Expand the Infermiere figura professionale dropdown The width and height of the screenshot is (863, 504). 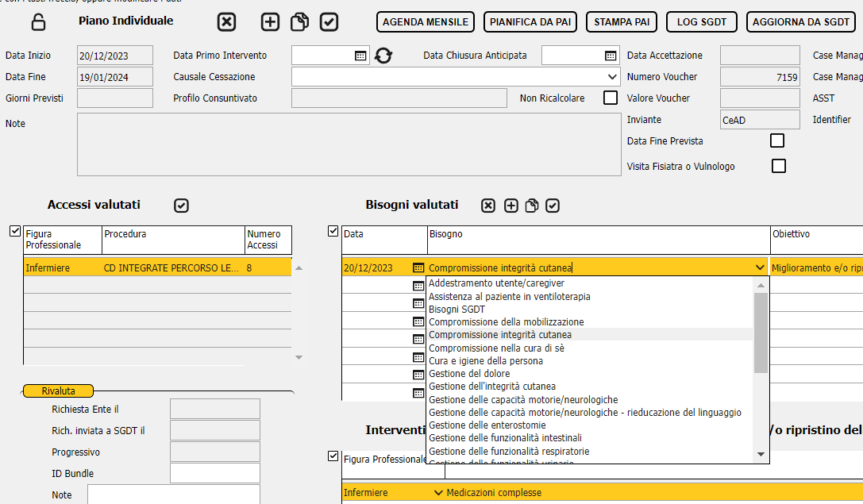click(439, 493)
